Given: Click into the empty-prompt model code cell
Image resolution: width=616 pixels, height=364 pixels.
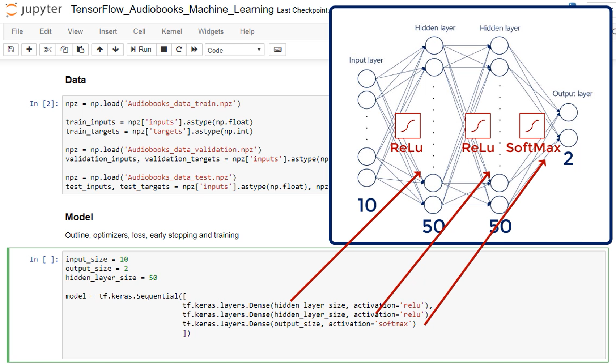Looking at the screenshot, I should (x=334, y=305).
